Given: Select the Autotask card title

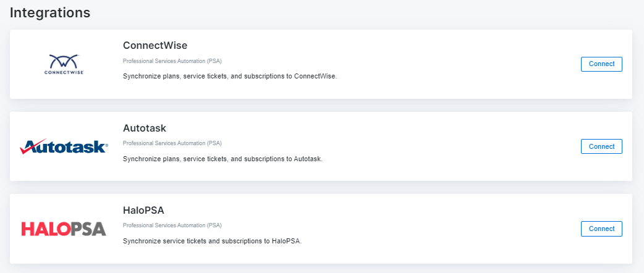Looking at the screenshot, I should click(x=145, y=128).
